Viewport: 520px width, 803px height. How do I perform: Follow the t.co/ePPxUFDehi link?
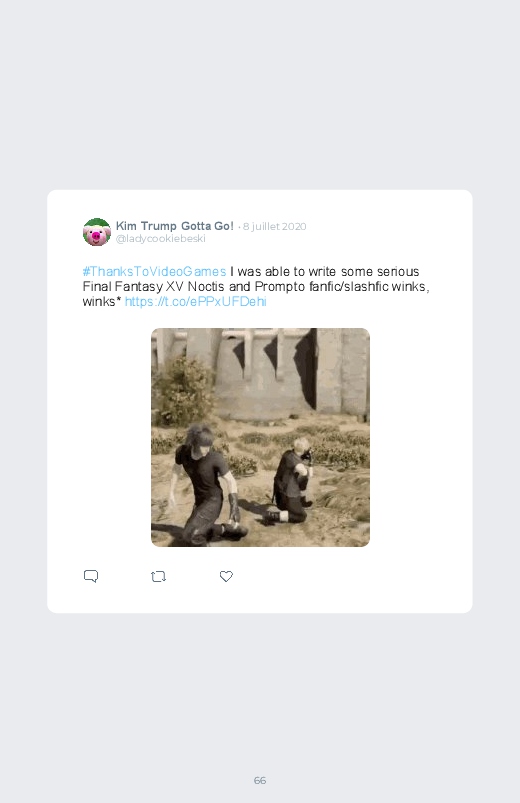click(196, 302)
